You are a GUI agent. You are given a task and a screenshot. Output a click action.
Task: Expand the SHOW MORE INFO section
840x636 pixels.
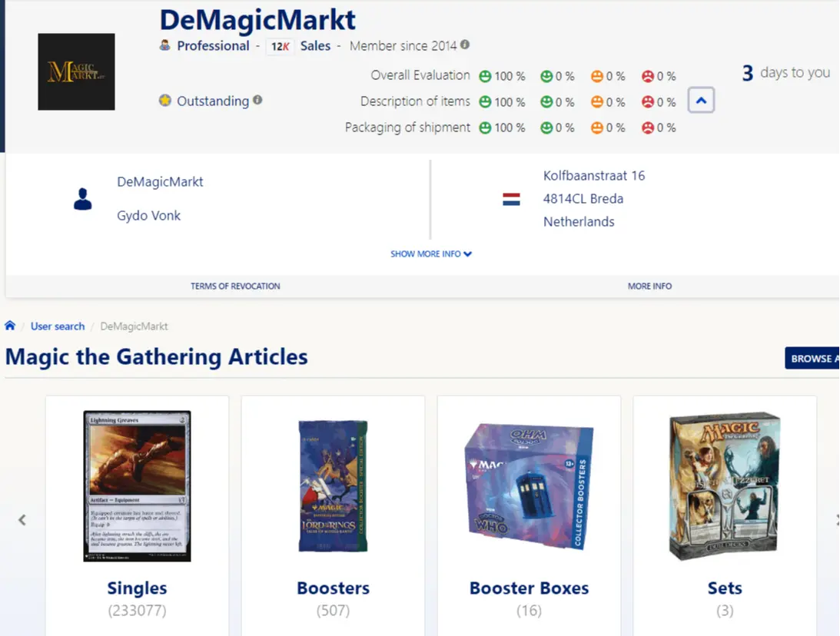click(431, 253)
